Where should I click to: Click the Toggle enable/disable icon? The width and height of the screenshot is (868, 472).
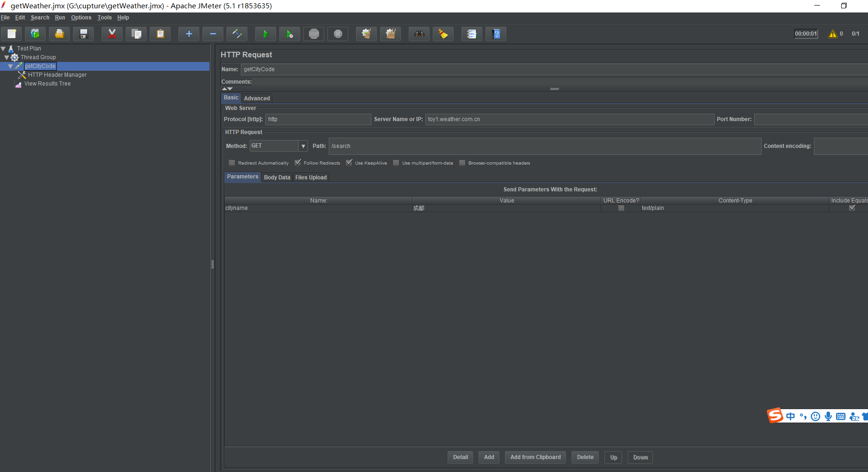[x=237, y=34]
